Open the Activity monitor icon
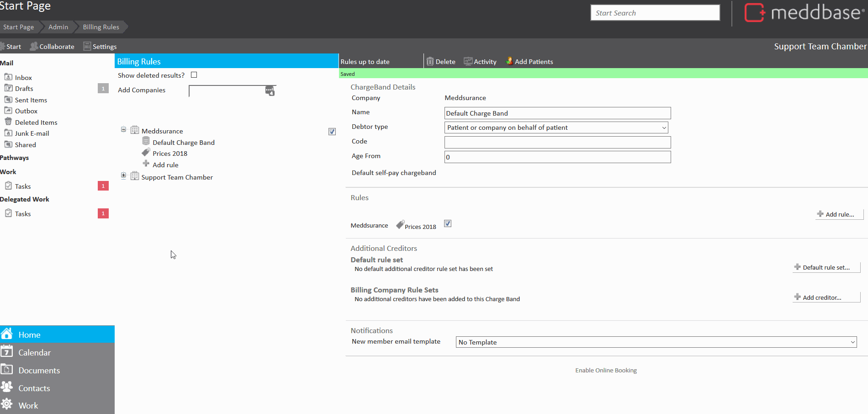The height and width of the screenshot is (414, 868). [468, 62]
